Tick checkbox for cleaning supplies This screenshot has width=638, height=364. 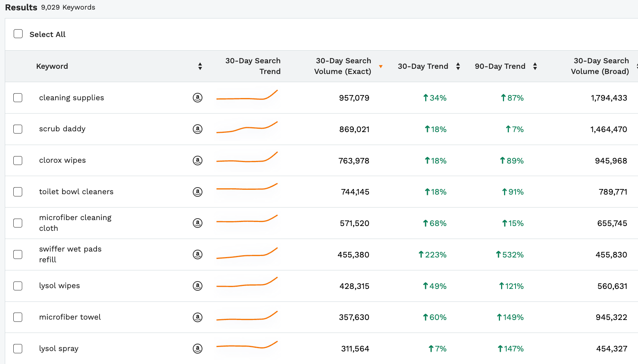click(18, 98)
